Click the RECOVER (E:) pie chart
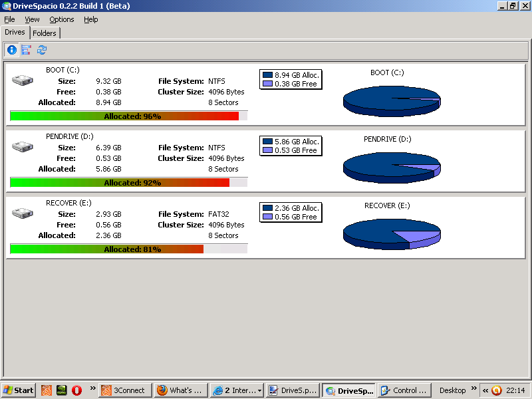532x399 pixels. coord(392,234)
